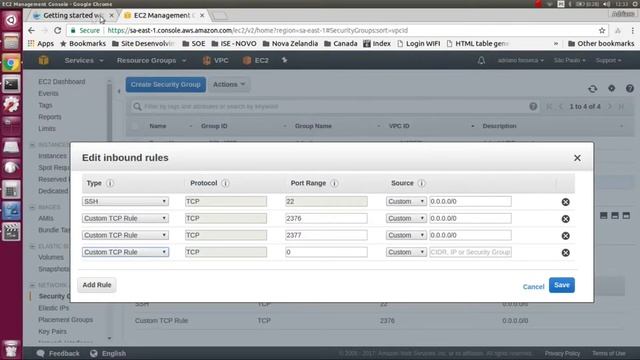Click Create Security Group button

(x=166, y=84)
